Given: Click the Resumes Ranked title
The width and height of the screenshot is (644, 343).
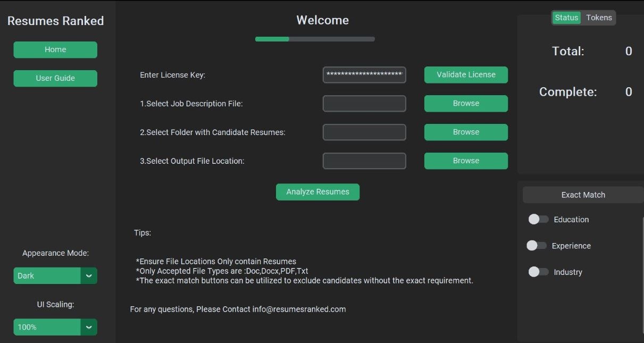Looking at the screenshot, I should (55, 21).
